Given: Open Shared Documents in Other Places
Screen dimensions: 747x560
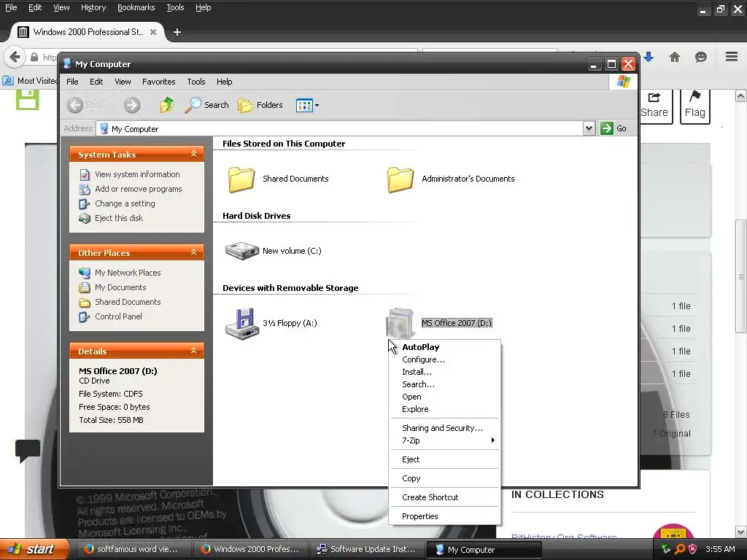Looking at the screenshot, I should point(128,302).
